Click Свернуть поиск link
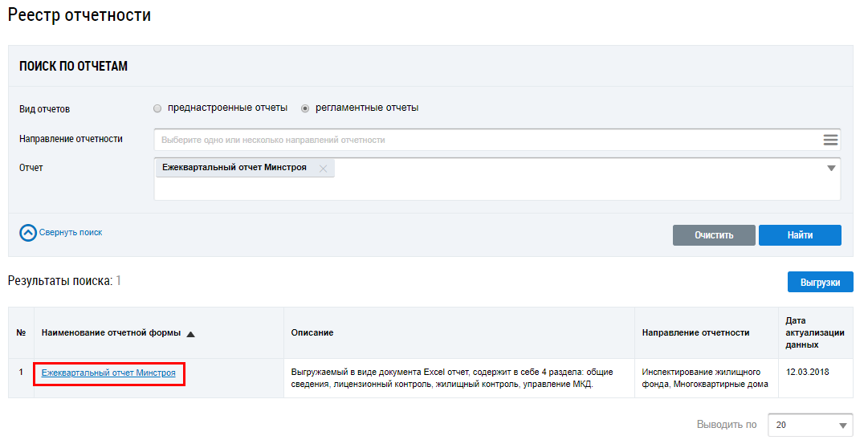This screenshot has height=444, width=868. (x=71, y=233)
